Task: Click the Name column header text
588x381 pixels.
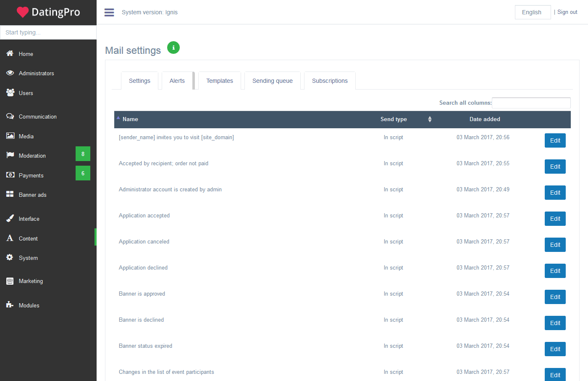Action: click(x=130, y=119)
